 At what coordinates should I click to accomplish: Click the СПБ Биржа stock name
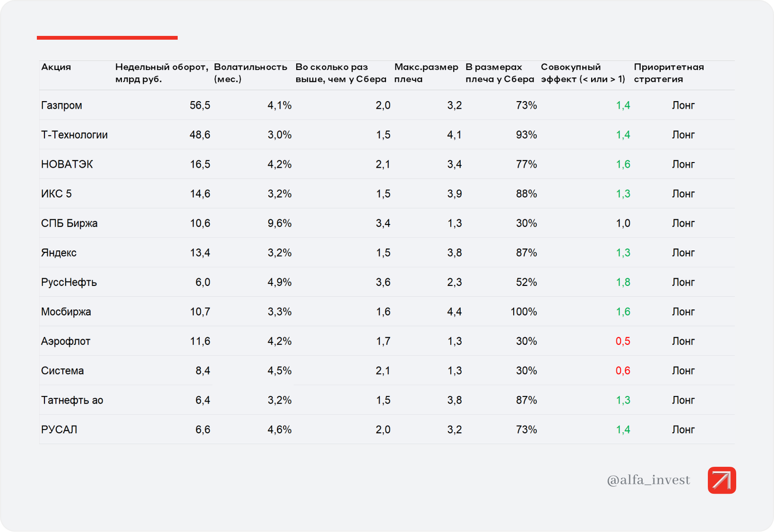69,223
